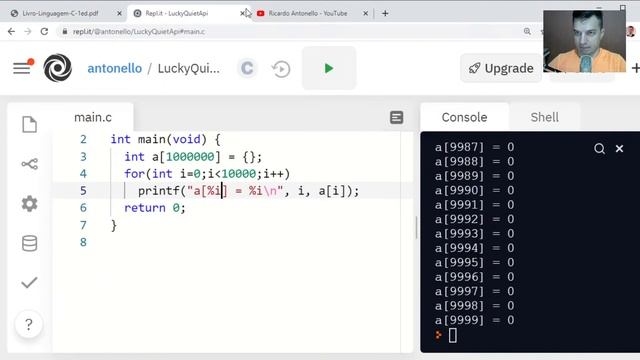Switch to Repl.it LuckyQuietApi browser tab
640x360 pixels.
pyautogui.click(x=177, y=13)
